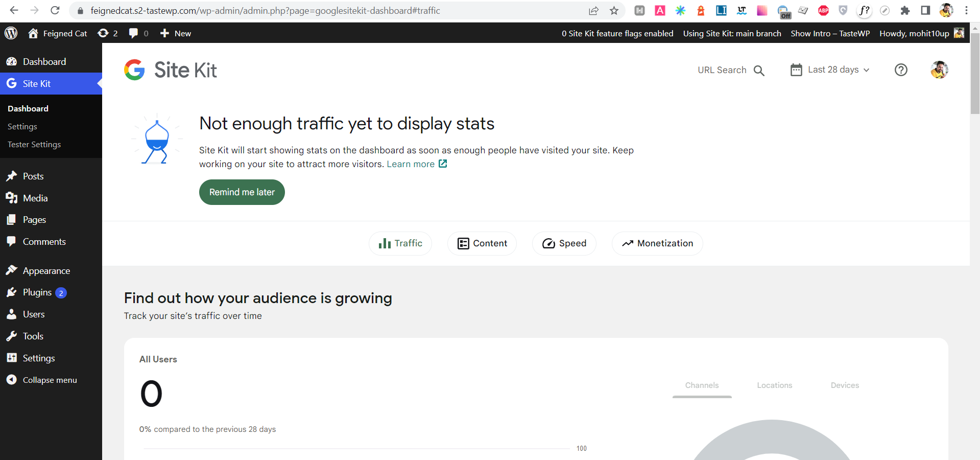Open Last 28 days date range dropdown
Screen dimensions: 980x460
(x=830, y=70)
